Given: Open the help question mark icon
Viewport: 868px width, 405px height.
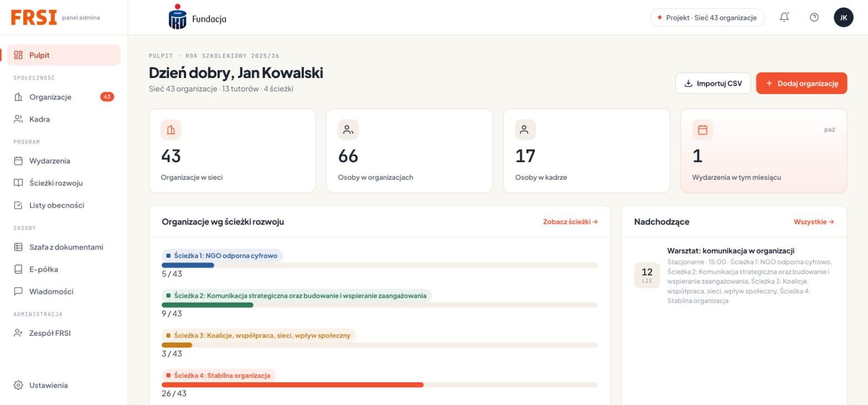Looking at the screenshot, I should [x=814, y=17].
